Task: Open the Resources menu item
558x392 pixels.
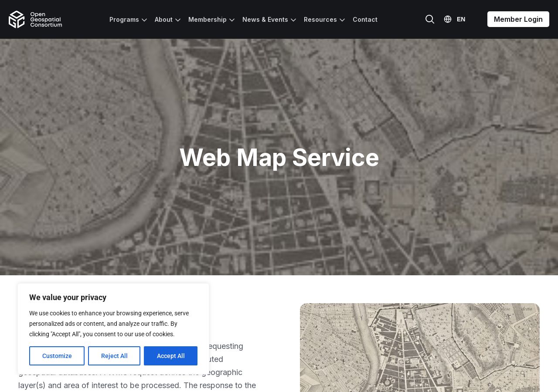Action: (320, 20)
